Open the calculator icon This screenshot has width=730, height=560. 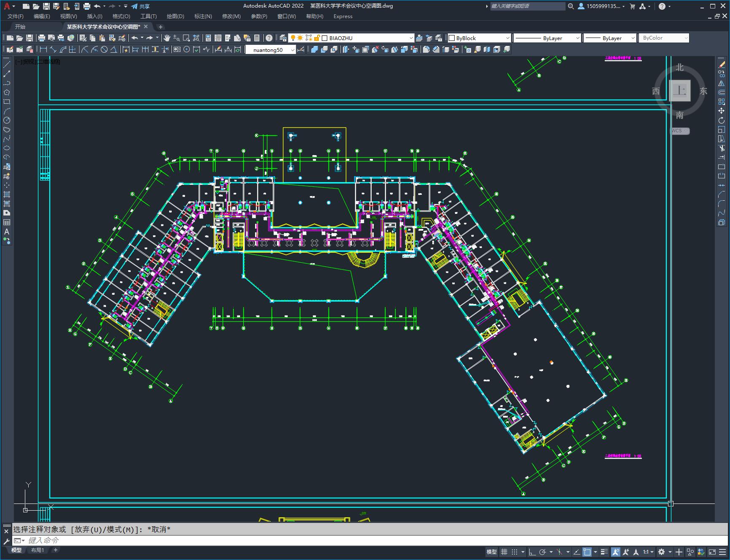coord(257,38)
